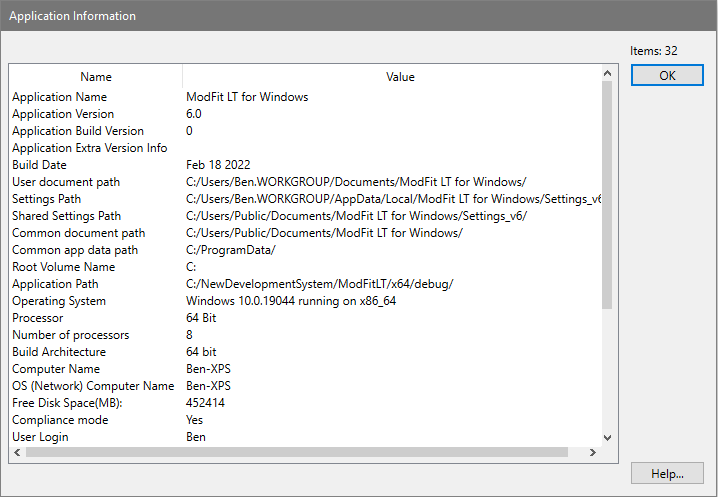Screen dimensions: 718x497
Task: Click the vertical scrollbar thumb
Action: [x=606, y=195]
